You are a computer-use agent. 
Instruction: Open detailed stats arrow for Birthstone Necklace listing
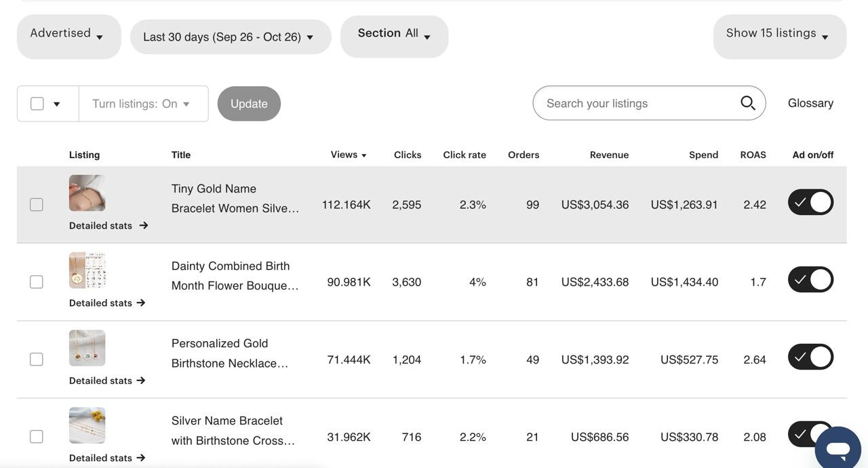(141, 381)
